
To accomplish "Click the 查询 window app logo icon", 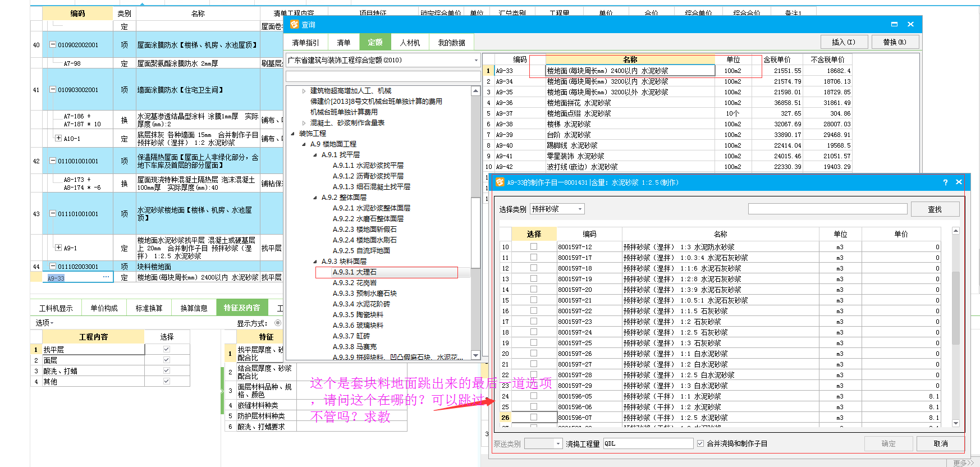I will pyautogui.click(x=295, y=24).
